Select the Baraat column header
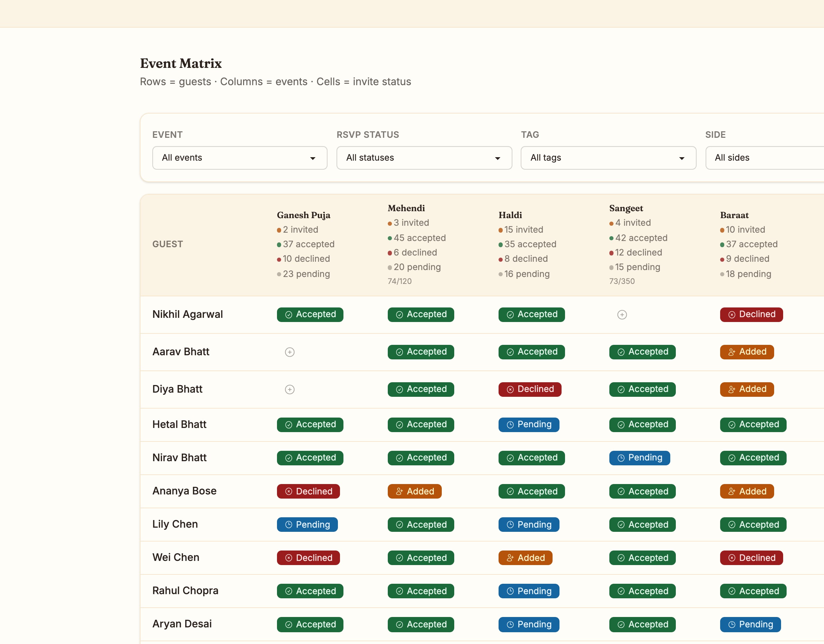Image resolution: width=824 pixels, height=644 pixels. [x=734, y=215]
